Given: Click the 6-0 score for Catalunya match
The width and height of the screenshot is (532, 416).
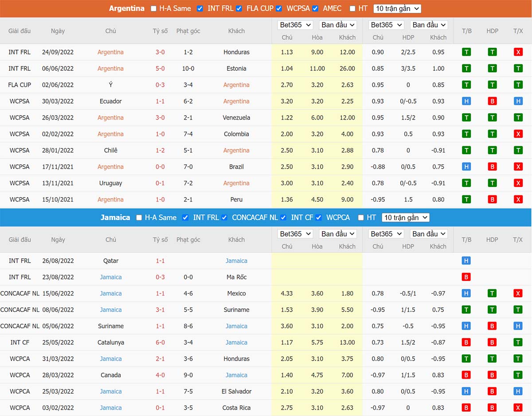Looking at the screenshot, I should click(160, 342).
